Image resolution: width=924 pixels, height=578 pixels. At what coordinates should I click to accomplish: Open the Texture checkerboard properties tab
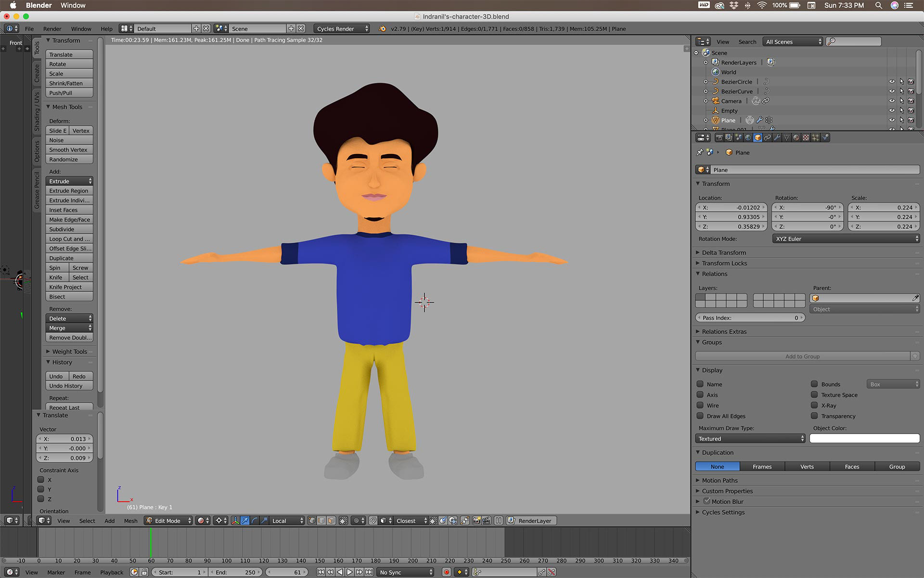[x=806, y=137]
